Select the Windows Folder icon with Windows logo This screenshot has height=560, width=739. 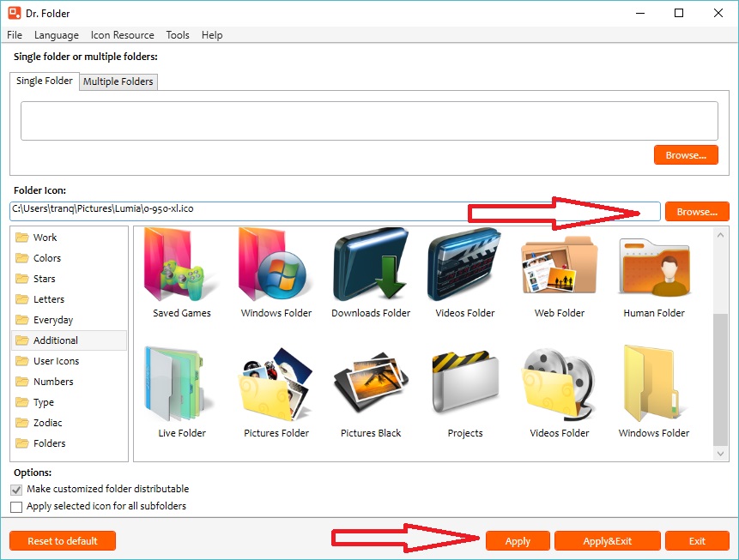(275, 266)
